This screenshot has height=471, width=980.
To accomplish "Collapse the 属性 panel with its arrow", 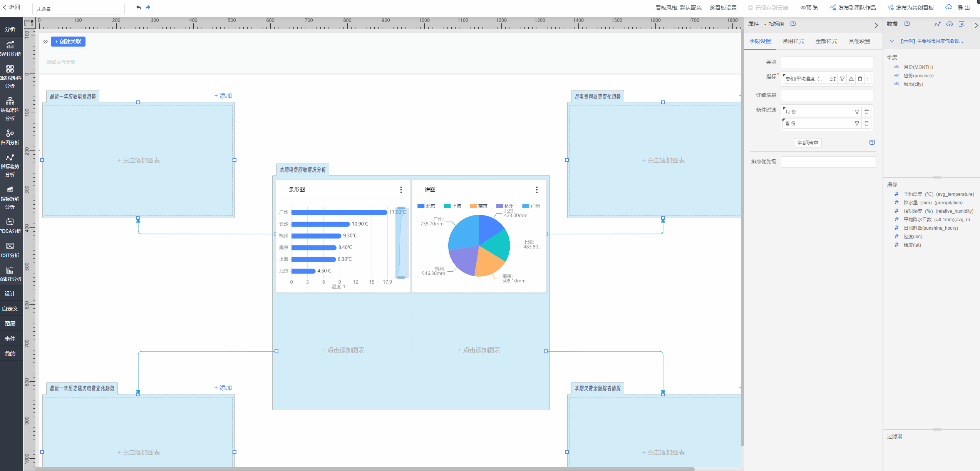I will pyautogui.click(x=876, y=25).
